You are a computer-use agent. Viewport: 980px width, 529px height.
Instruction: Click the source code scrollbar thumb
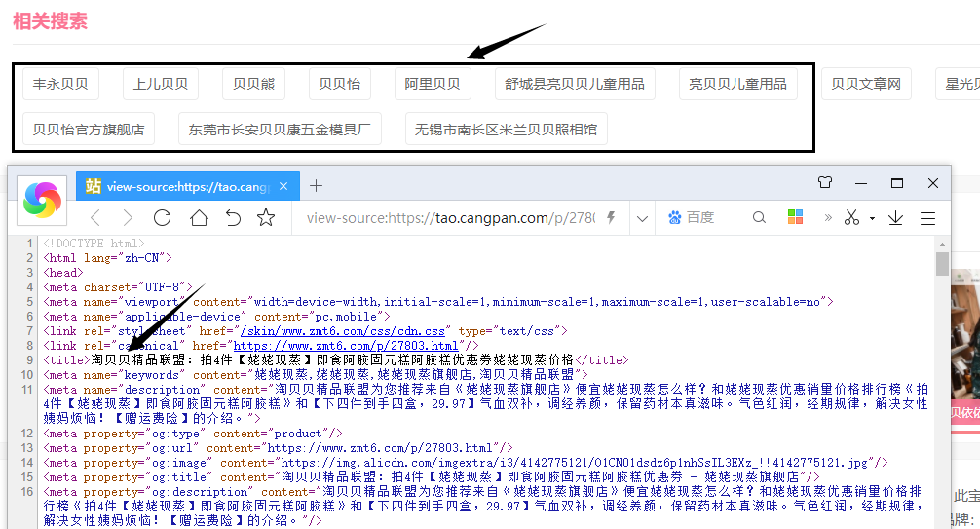point(943,263)
